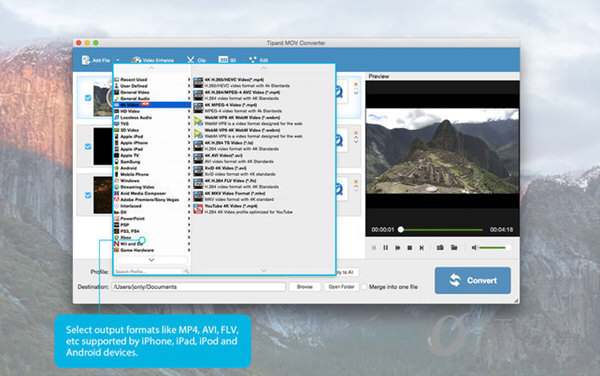
Task: Open the Add File toolbar button
Action: click(x=96, y=60)
